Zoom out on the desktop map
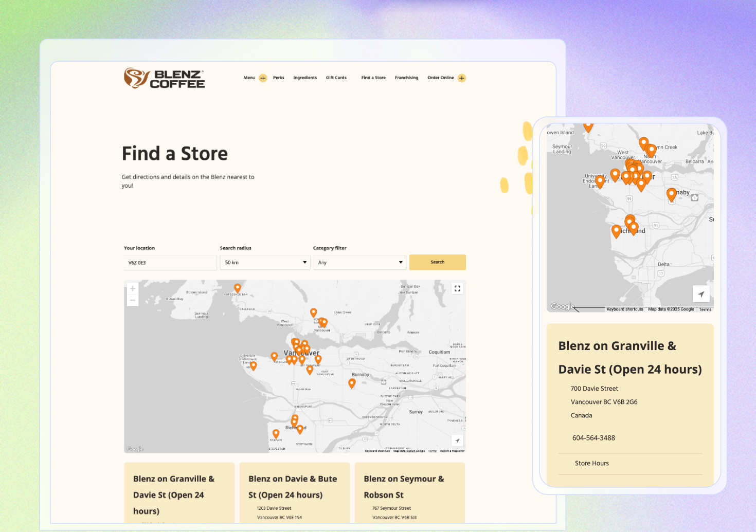Image resolution: width=756 pixels, height=532 pixels. click(133, 300)
